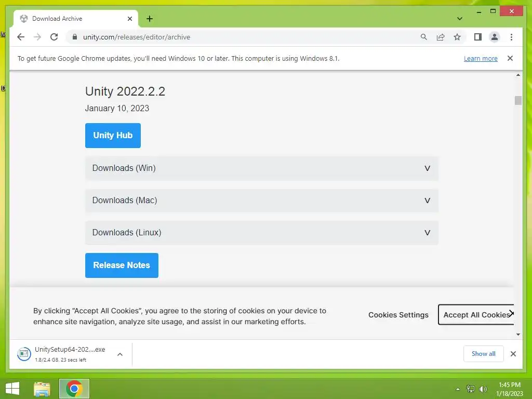Open options chevron for UnitySetup64 download
Viewport: 532px width, 399px height.
[x=120, y=354]
